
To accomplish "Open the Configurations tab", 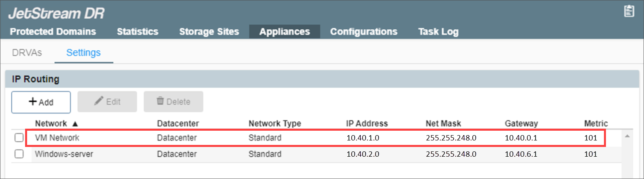I will tap(363, 32).
